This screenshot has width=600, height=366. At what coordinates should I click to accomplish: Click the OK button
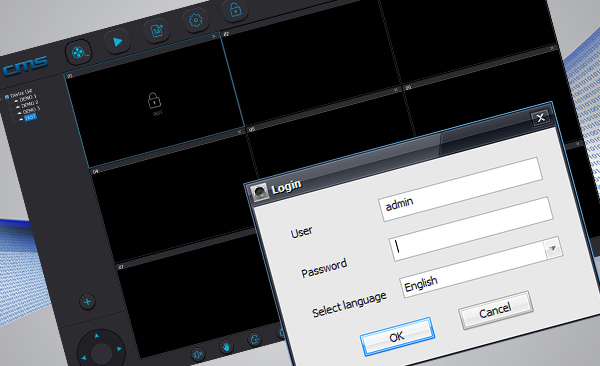[397, 336]
